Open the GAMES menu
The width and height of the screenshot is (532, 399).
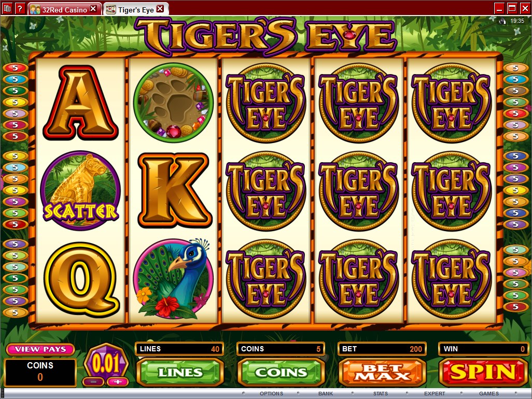(x=489, y=394)
